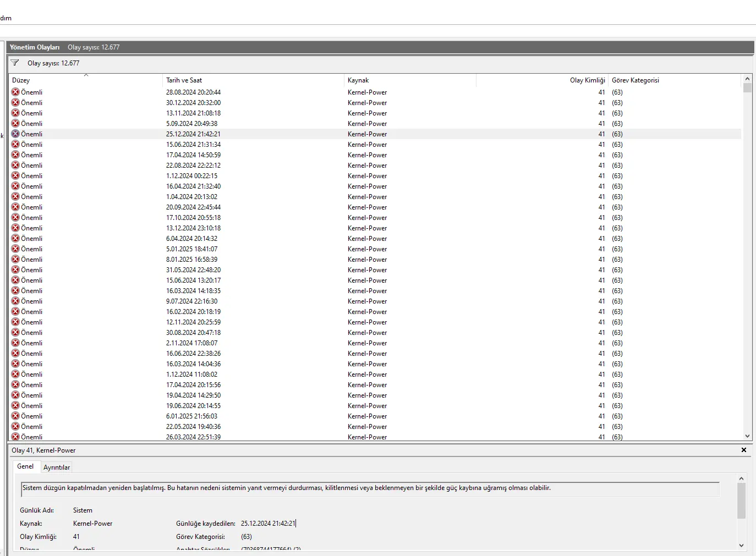Click the error icon on the 17.04.2024 14:50:59 row
Viewport: 756px width, 556px height.
pos(15,155)
